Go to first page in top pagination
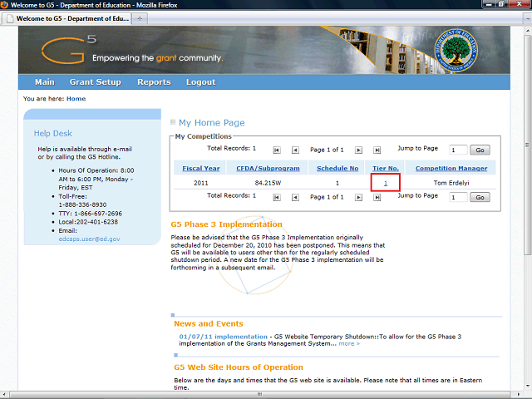532x399 pixels. click(x=277, y=150)
